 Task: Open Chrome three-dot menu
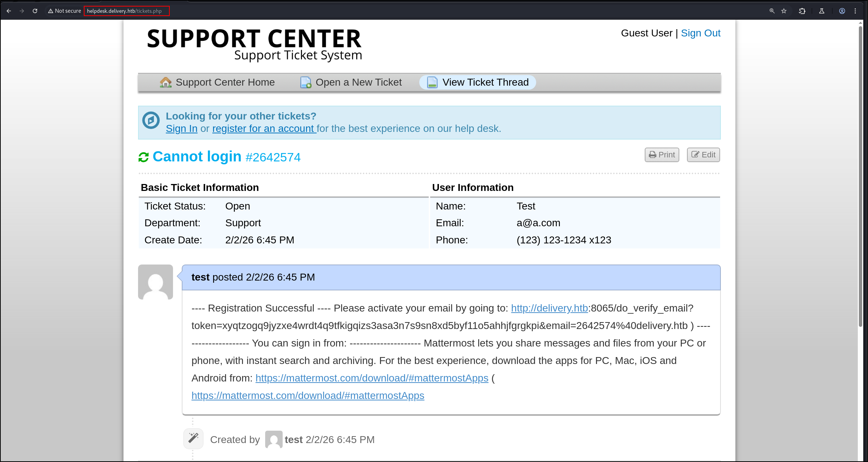click(x=855, y=11)
